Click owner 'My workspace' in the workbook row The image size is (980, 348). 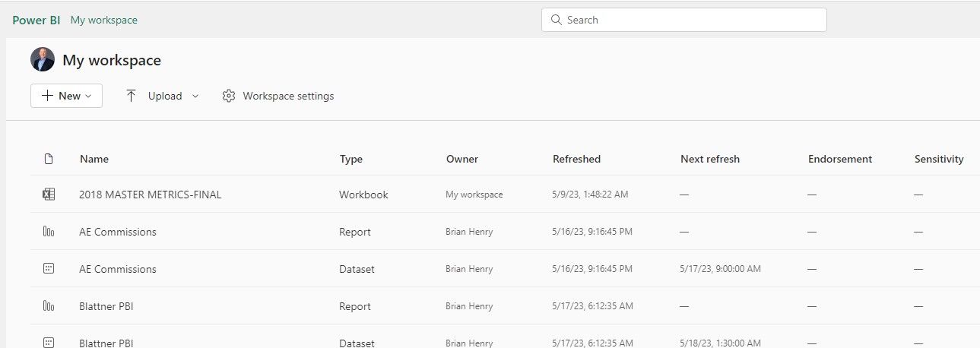coord(474,195)
